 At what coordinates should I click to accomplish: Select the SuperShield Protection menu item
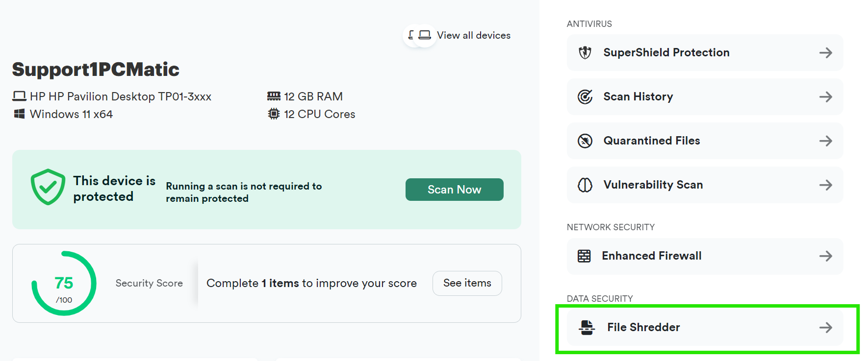pos(705,52)
